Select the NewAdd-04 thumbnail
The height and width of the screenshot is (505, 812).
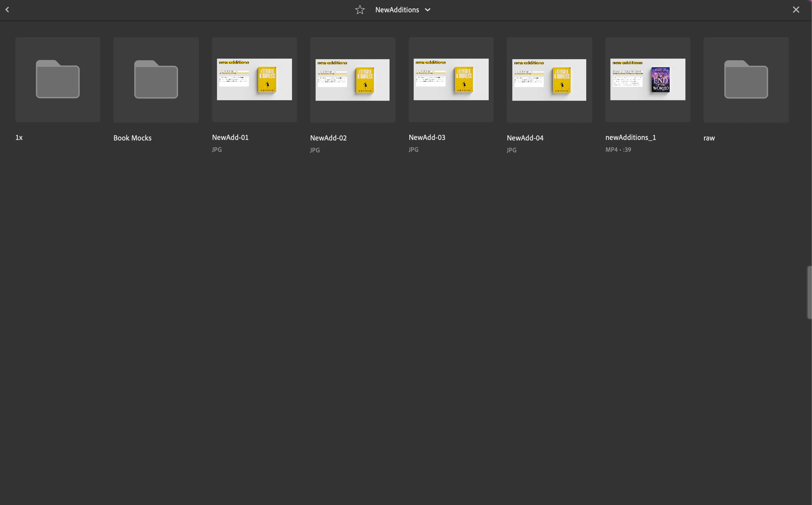click(x=549, y=80)
